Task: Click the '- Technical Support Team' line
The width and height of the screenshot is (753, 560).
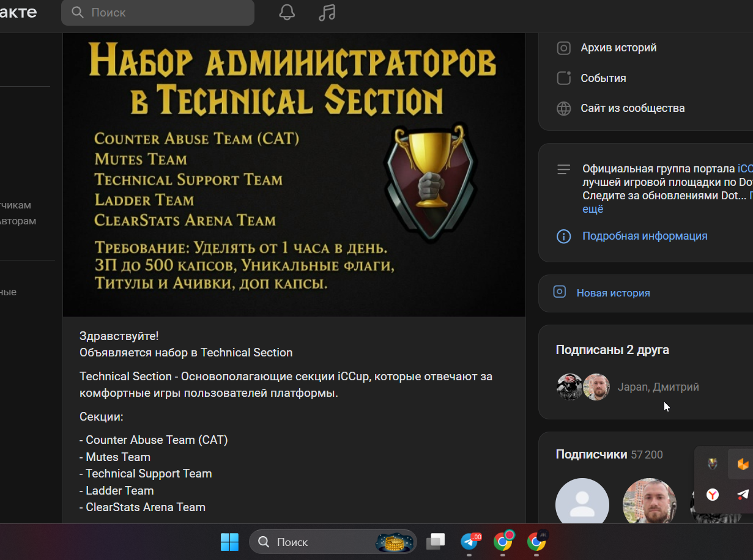Action: (146, 473)
